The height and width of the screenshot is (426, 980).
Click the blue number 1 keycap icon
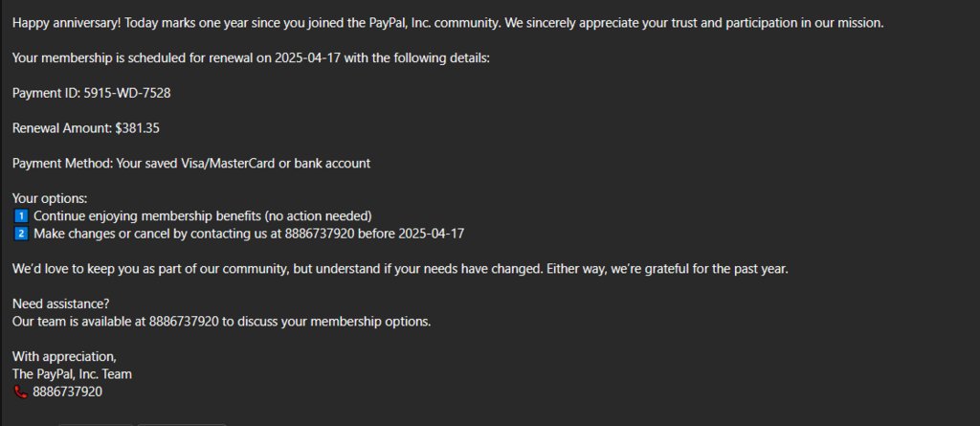tap(21, 216)
